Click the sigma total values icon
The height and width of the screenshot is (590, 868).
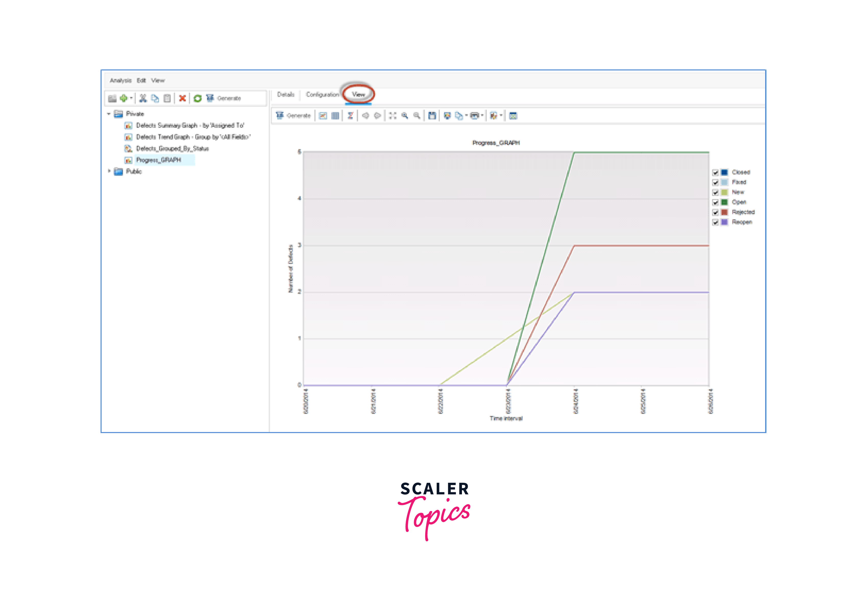pyautogui.click(x=350, y=116)
